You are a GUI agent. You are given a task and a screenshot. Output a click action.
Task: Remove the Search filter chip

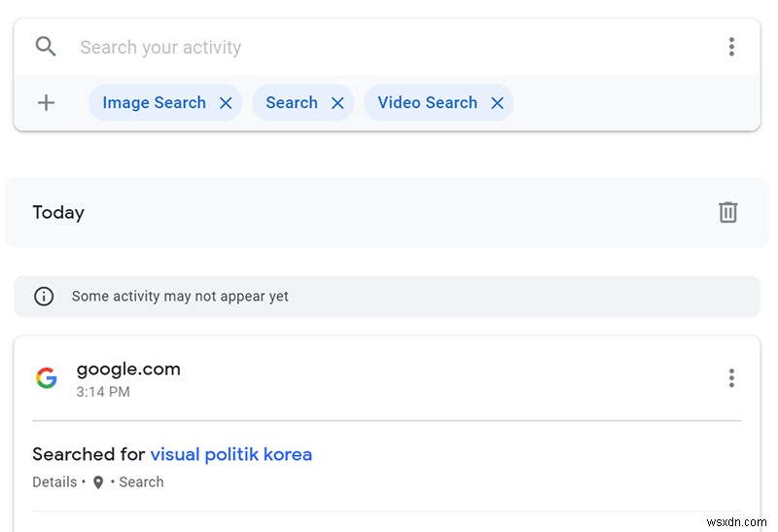coord(337,103)
